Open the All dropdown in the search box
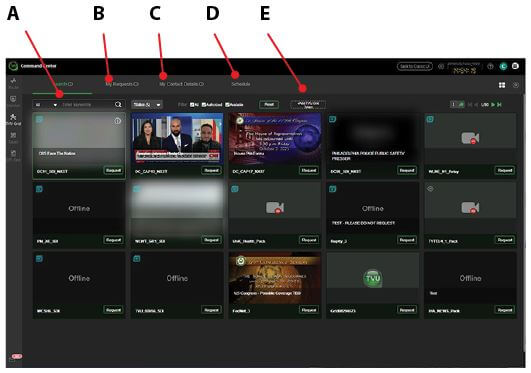 tap(46, 105)
